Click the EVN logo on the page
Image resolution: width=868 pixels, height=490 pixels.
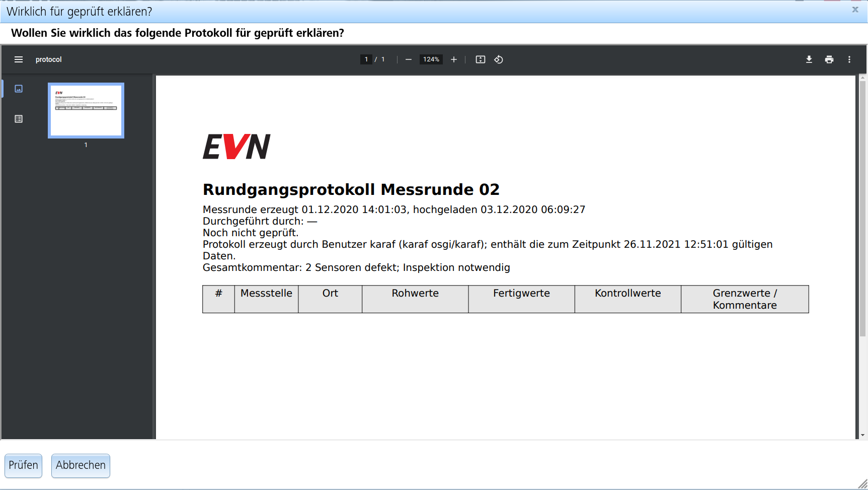(236, 147)
